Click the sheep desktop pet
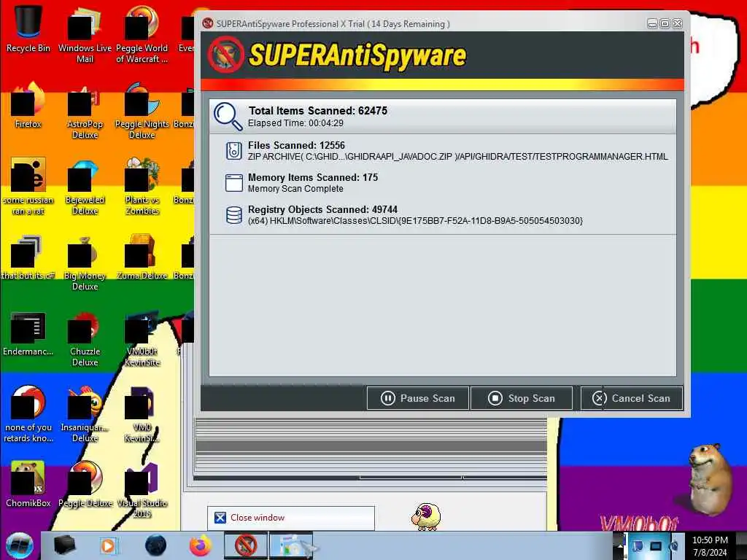The width and height of the screenshot is (747, 560). coord(426,516)
